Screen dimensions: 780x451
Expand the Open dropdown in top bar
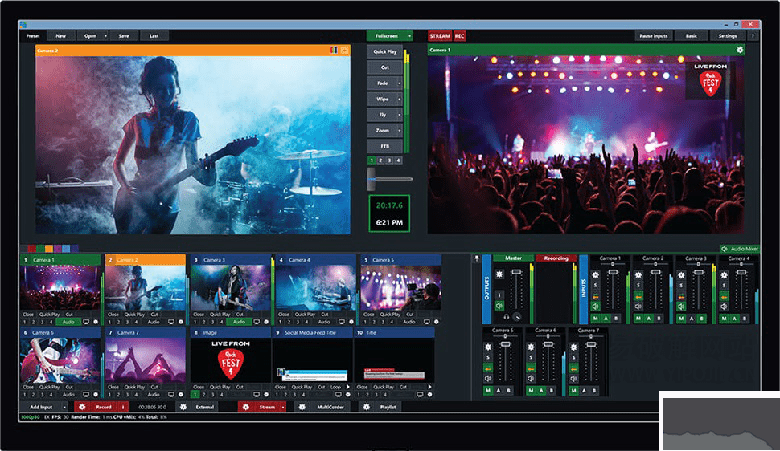pos(104,35)
